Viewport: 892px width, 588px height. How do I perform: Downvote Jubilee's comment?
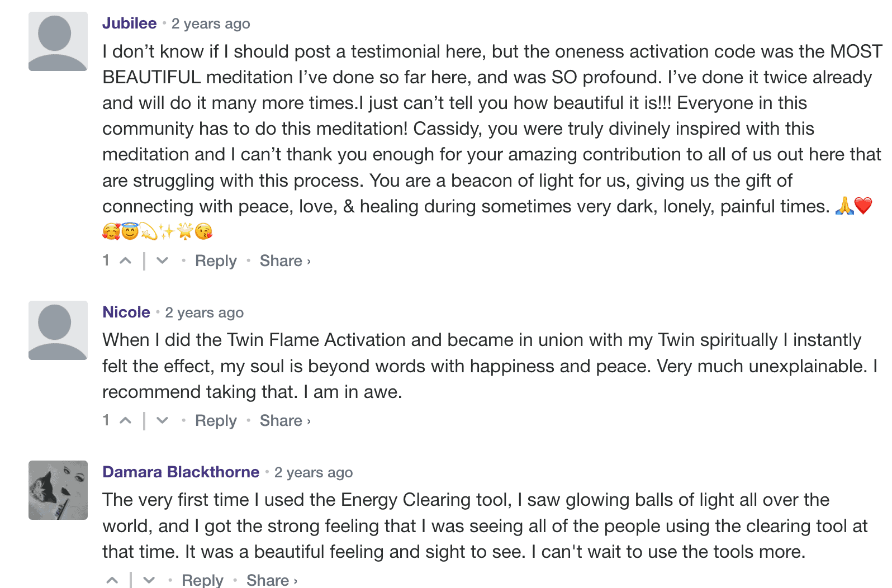pos(162,260)
